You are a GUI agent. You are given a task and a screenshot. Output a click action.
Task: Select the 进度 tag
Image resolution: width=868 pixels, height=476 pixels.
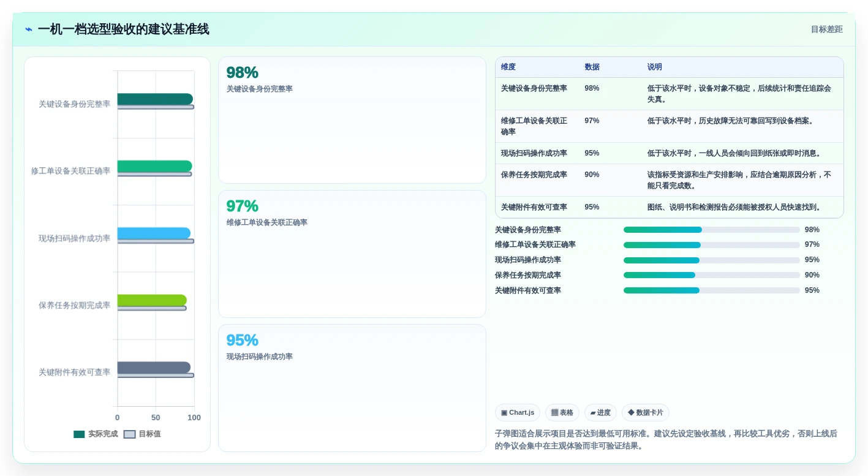click(600, 413)
